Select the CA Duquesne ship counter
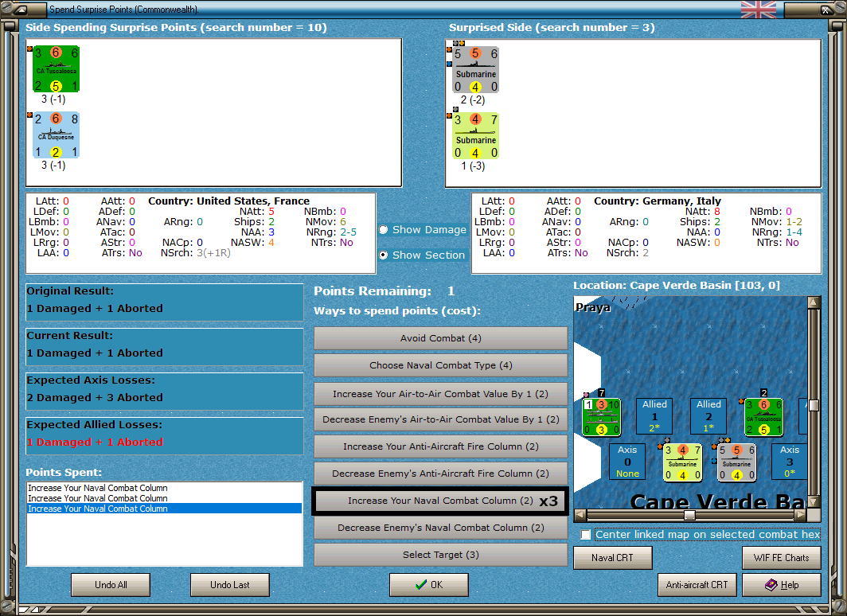Viewport: 847px width, 616px height. click(57, 135)
